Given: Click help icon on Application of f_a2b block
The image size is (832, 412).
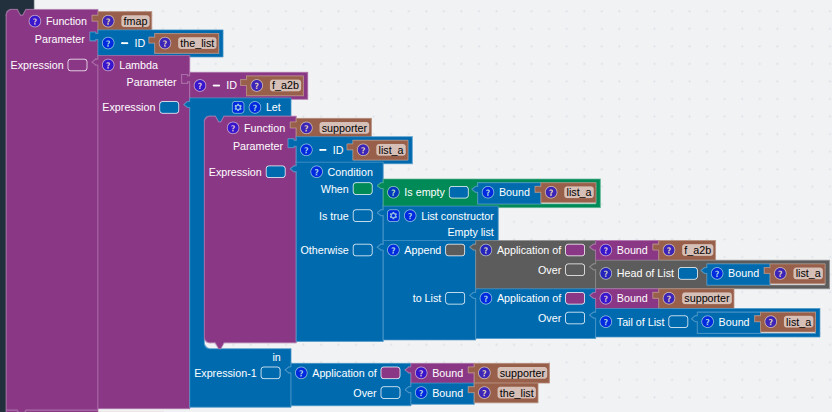Looking at the screenshot, I should 486,250.
